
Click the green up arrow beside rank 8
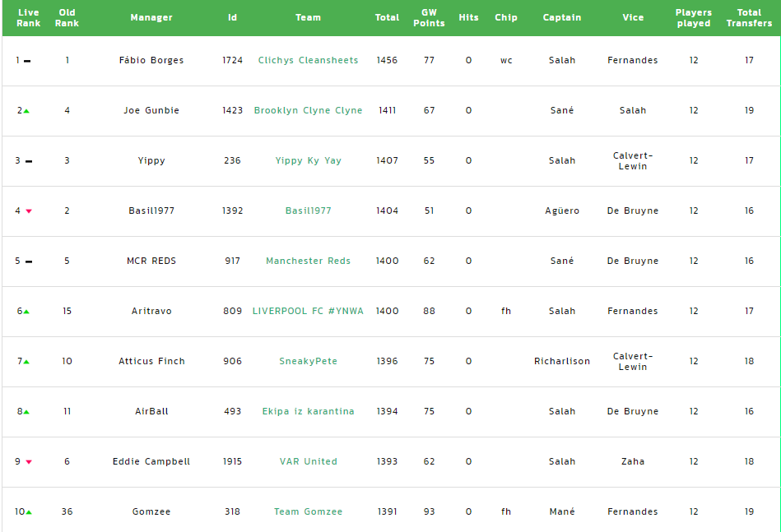click(26, 412)
